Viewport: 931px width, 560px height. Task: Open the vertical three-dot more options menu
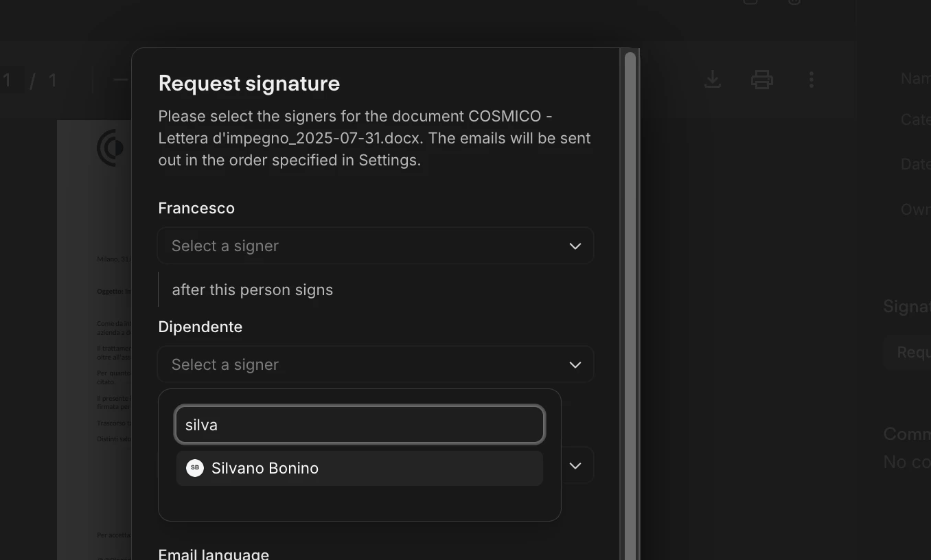point(812,80)
